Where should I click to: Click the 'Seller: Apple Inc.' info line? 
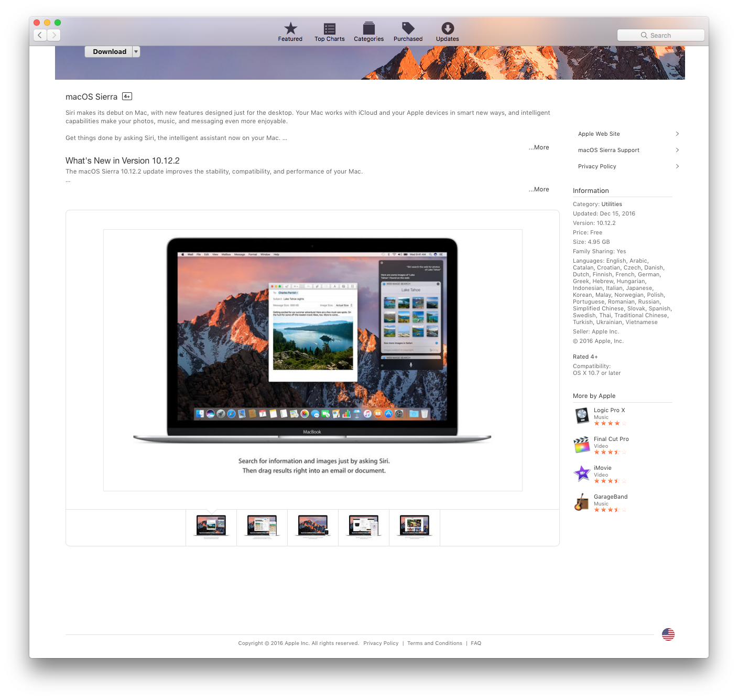point(596,331)
